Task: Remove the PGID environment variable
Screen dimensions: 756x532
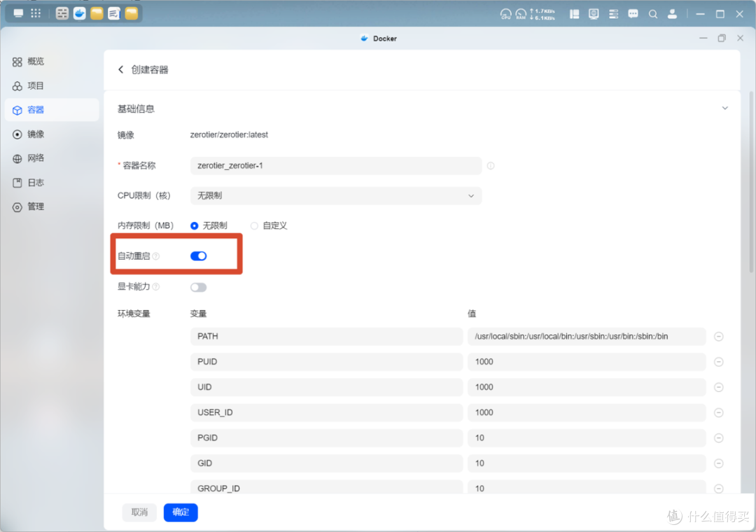Action: (x=718, y=438)
